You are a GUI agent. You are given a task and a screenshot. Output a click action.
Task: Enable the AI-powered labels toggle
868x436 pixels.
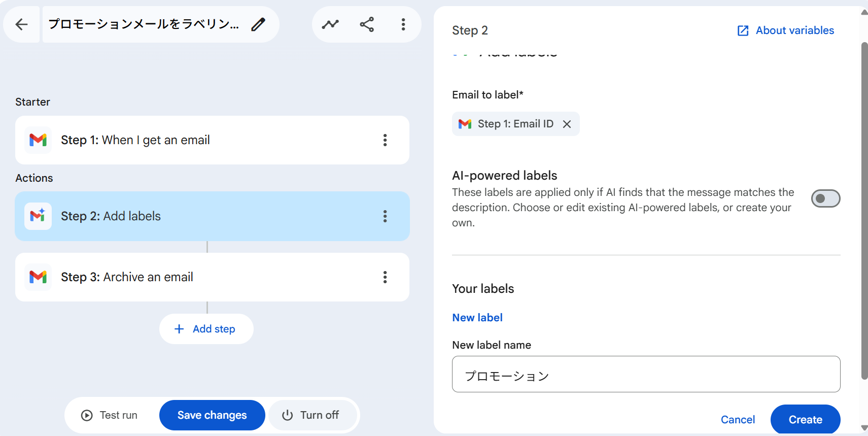(x=825, y=198)
